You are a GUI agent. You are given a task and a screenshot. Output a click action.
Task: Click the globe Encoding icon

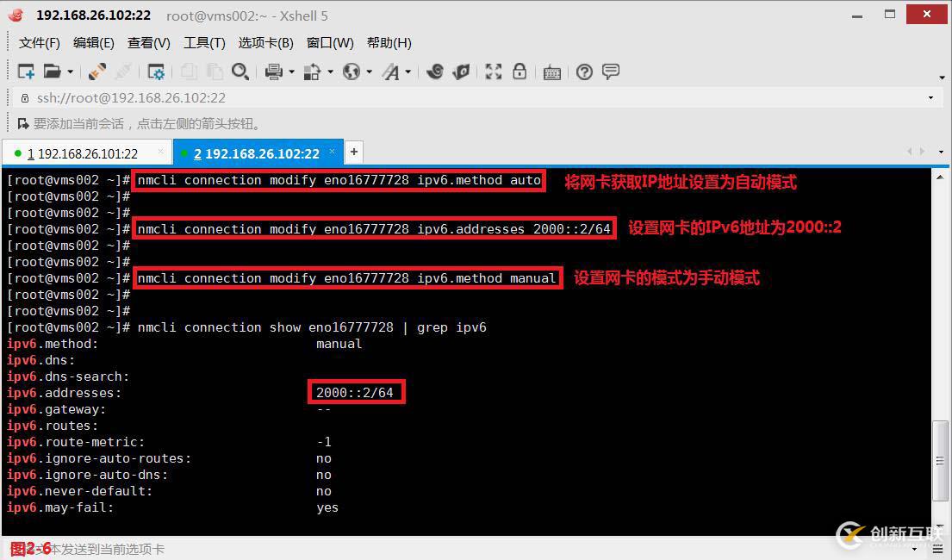[x=351, y=72]
